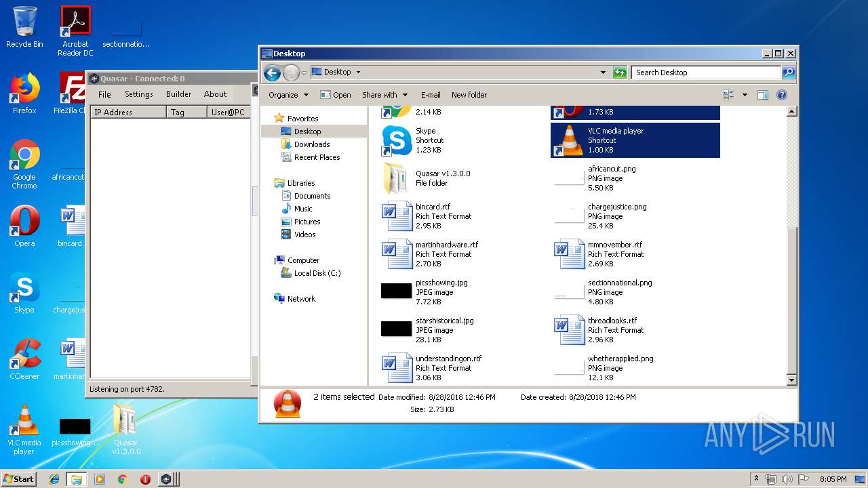Click the Open toolbar button
Screen dimensions: 868x488
[x=336, y=95]
